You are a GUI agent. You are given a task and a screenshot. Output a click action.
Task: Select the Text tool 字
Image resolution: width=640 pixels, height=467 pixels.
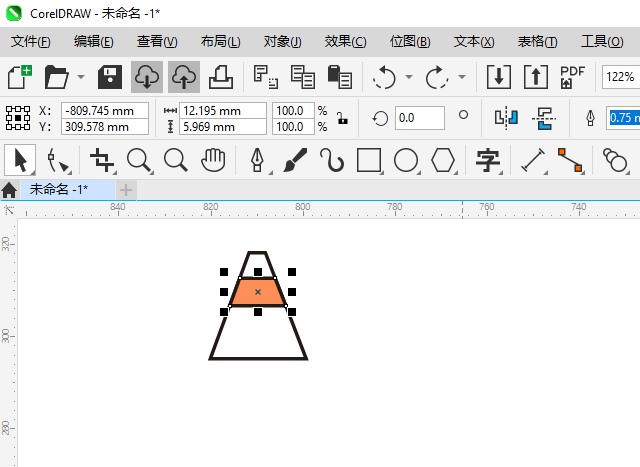(x=488, y=160)
